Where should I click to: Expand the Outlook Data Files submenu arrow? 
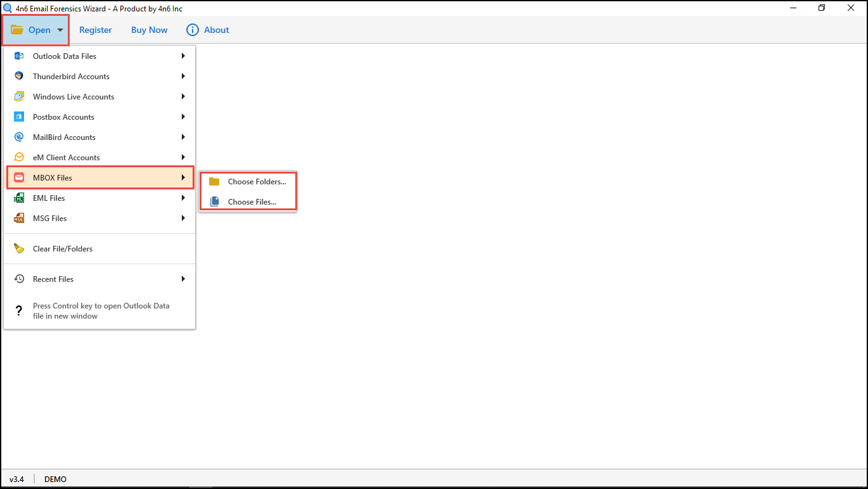pyautogui.click(x=183, y=56)
